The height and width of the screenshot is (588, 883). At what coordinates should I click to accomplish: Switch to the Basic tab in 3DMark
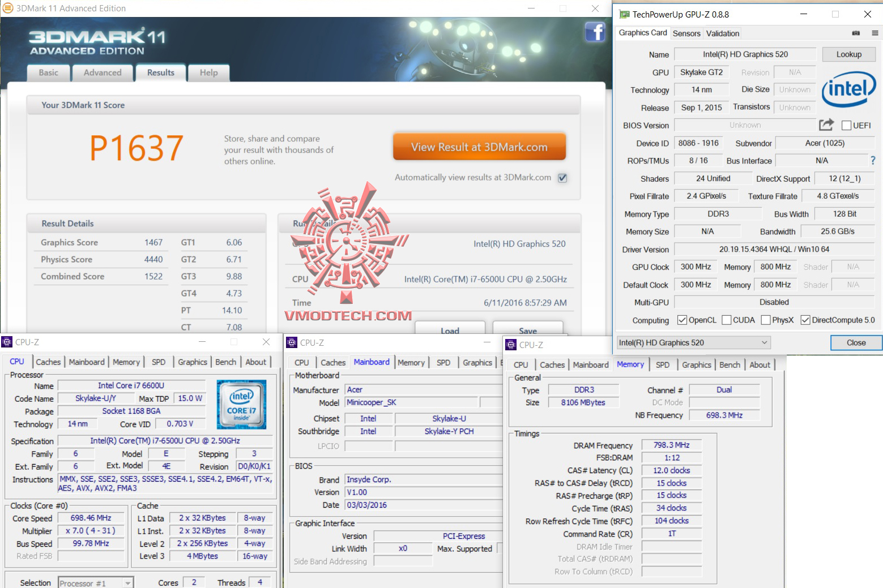(x=49, y=73)
